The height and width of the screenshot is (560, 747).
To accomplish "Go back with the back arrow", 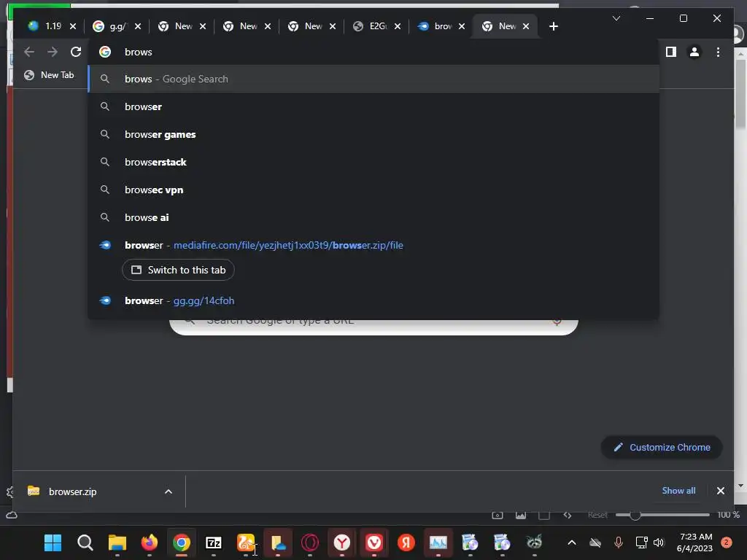I will pos(29,52).
